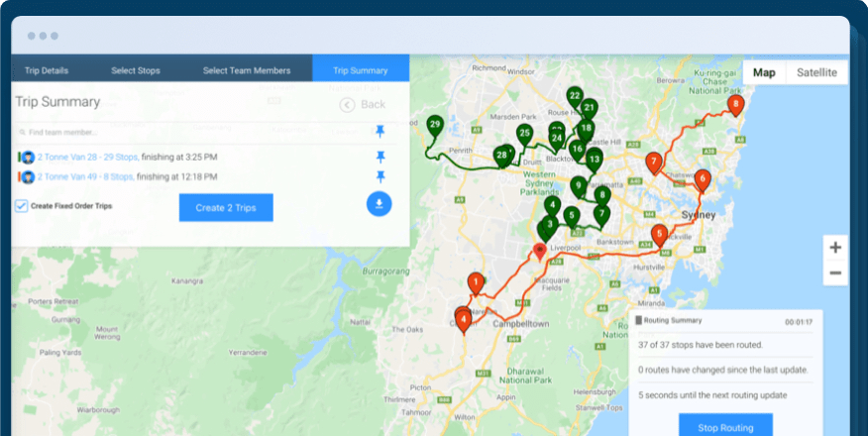Click the red depot start marker near Liverpool
Viewport: 868px width, 436px height.
[x=540, y=253]
